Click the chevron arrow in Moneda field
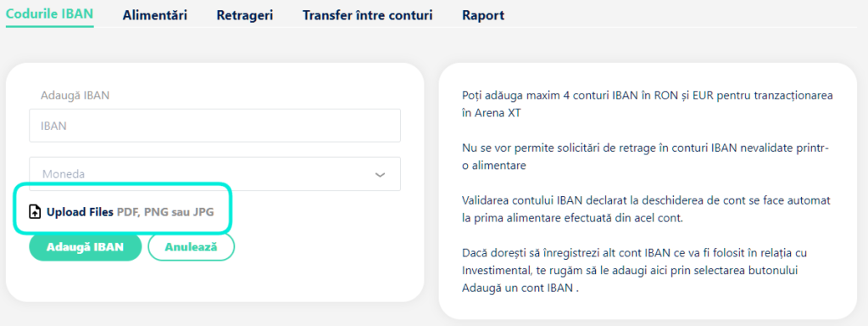The height and width of the screenshot is (326, 868). point(380,174)
